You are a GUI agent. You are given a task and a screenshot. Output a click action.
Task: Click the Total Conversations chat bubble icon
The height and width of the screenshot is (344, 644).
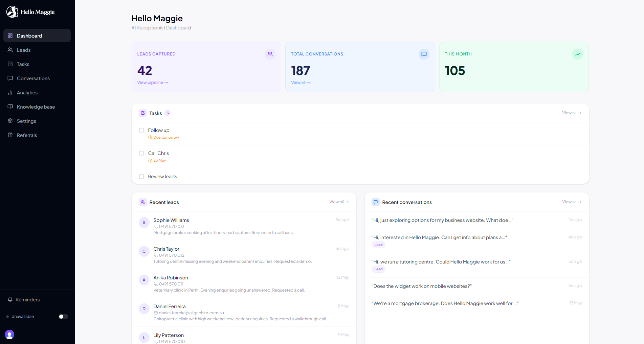pos(424,54)
